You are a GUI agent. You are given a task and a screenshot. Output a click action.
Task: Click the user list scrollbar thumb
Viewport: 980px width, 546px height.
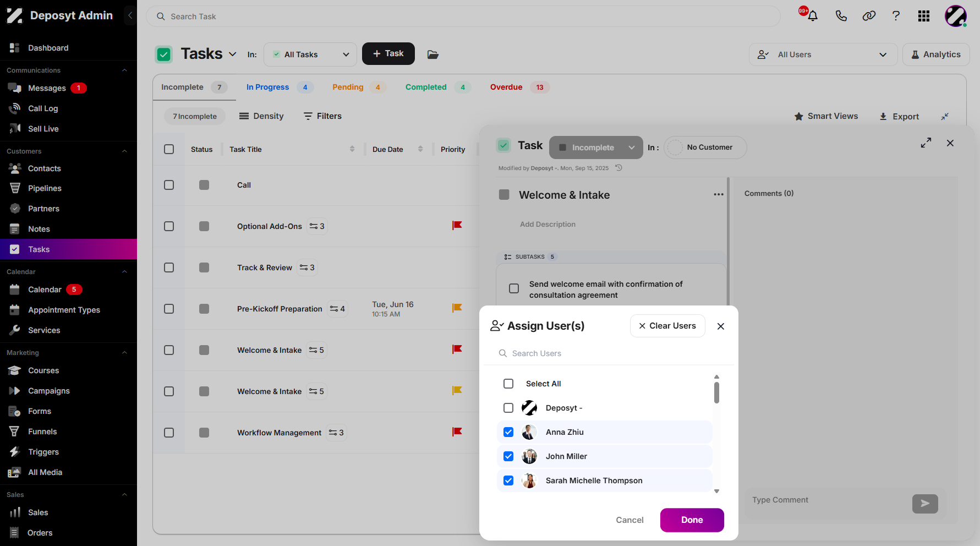click(716, 393)
